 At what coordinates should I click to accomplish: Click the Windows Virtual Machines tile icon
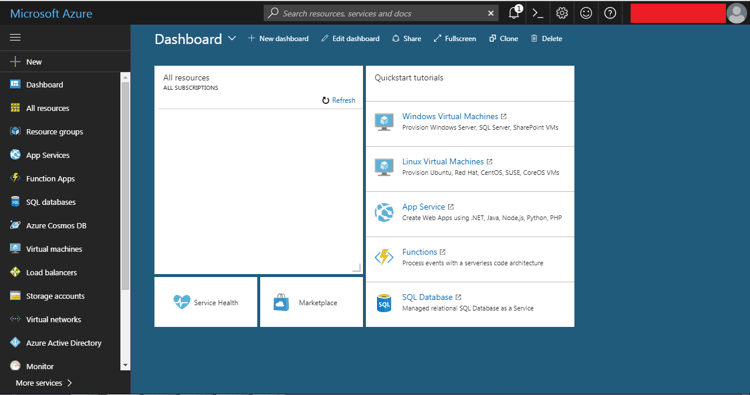pyautogui.click(x=384, y=122)
